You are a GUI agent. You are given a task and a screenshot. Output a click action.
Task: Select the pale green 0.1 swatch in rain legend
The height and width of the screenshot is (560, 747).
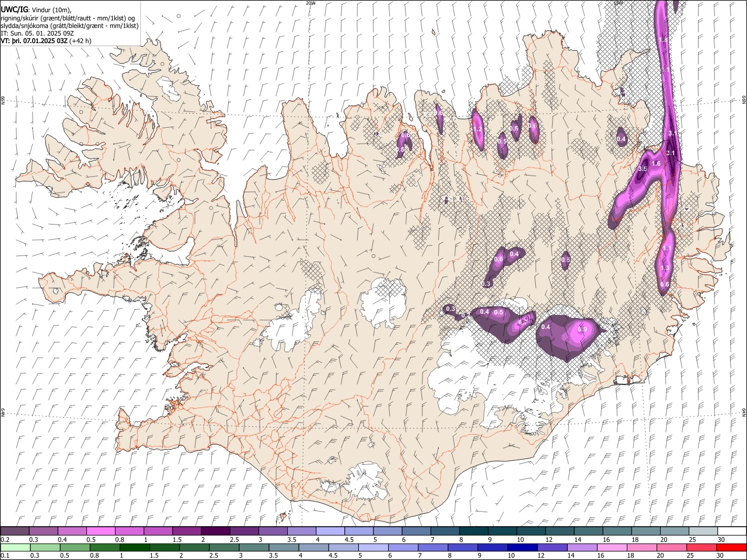pos(15,547)
